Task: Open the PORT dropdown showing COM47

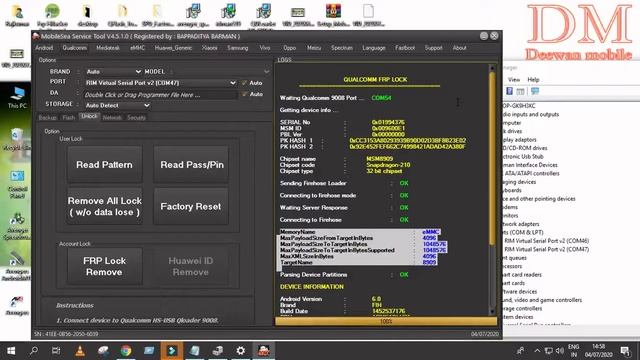Action: pyautogui.click(x=161, y=83)
